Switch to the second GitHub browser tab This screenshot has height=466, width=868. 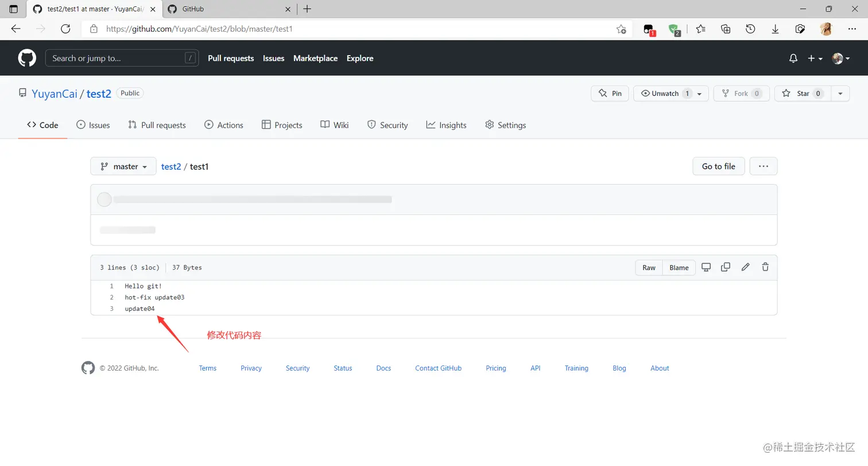(229, 9)
